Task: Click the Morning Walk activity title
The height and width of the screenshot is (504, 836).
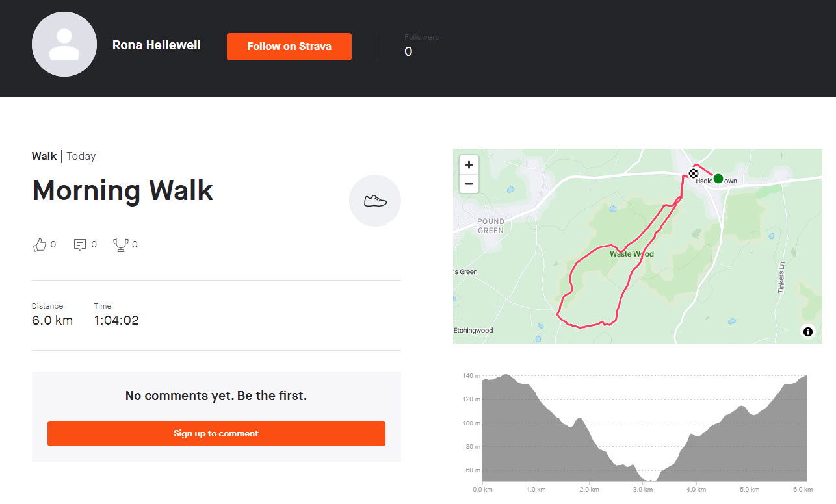Action: pos(122,190)
